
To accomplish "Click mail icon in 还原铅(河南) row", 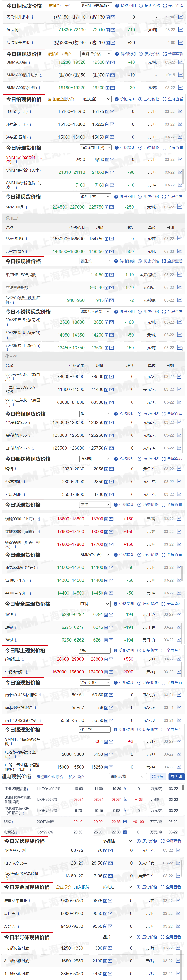I will [x=112, y=124].
